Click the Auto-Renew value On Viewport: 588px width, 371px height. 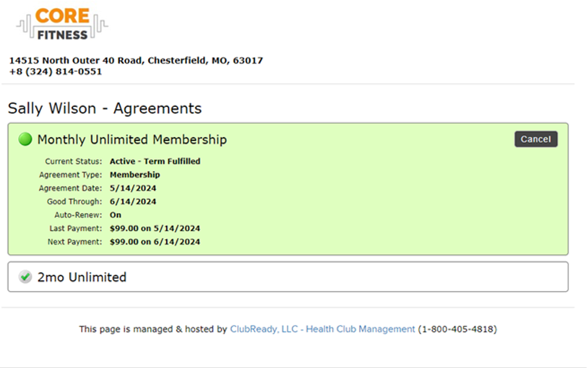(x=116, y=215)
